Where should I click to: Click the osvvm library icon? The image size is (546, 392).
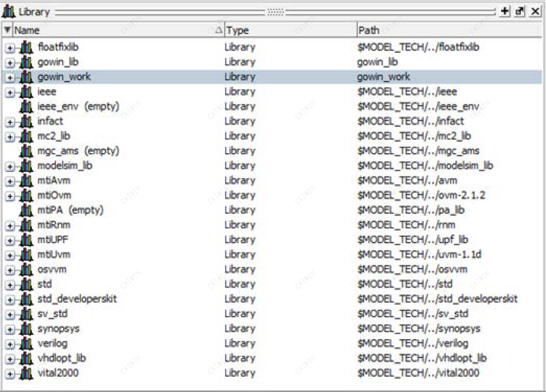point(26,269)
